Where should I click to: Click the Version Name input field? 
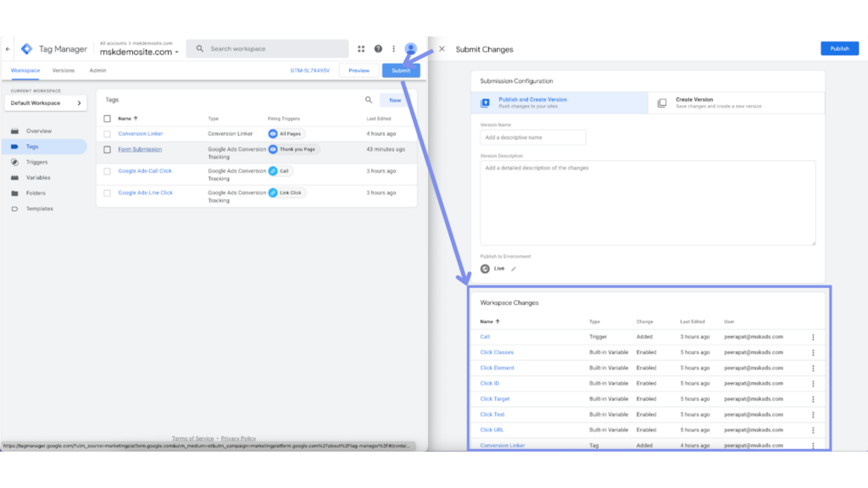532,137
